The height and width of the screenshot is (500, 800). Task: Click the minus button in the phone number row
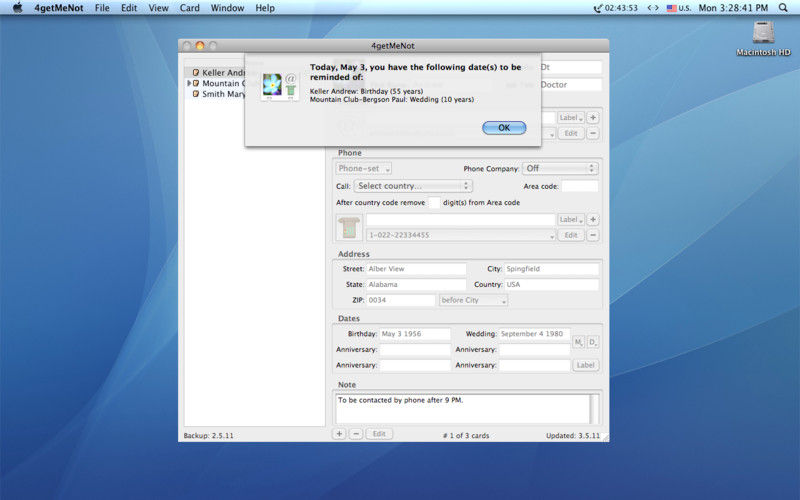pyautogui.click(x=592, y=235)
